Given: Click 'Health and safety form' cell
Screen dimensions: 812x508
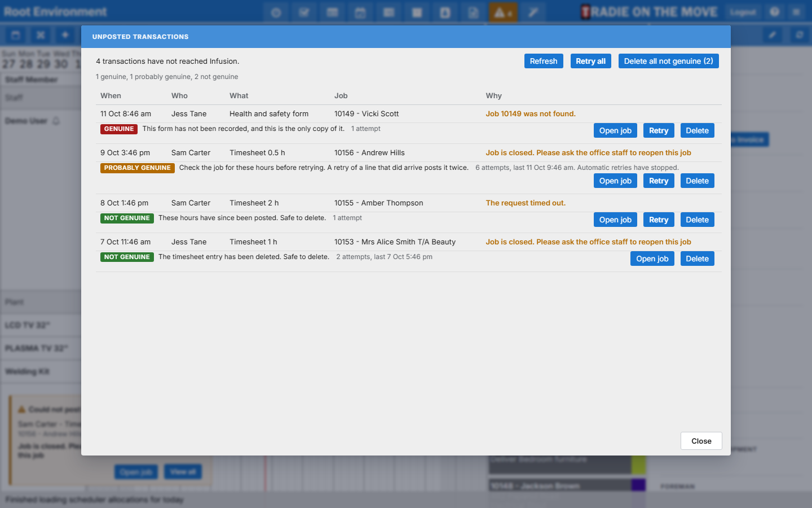Looking at the screenshot, I should click(x=269, y=113).
